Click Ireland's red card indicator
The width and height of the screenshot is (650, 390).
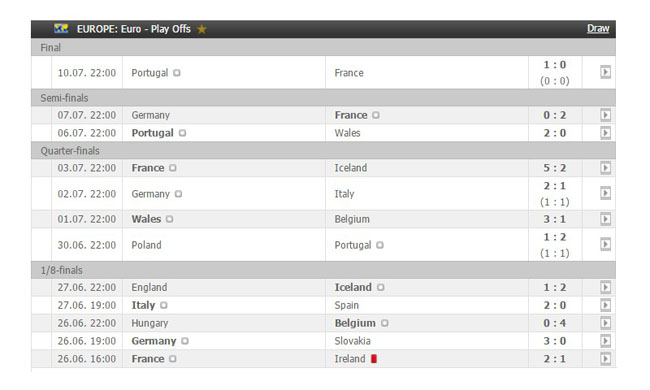click(x=374, y=359)
